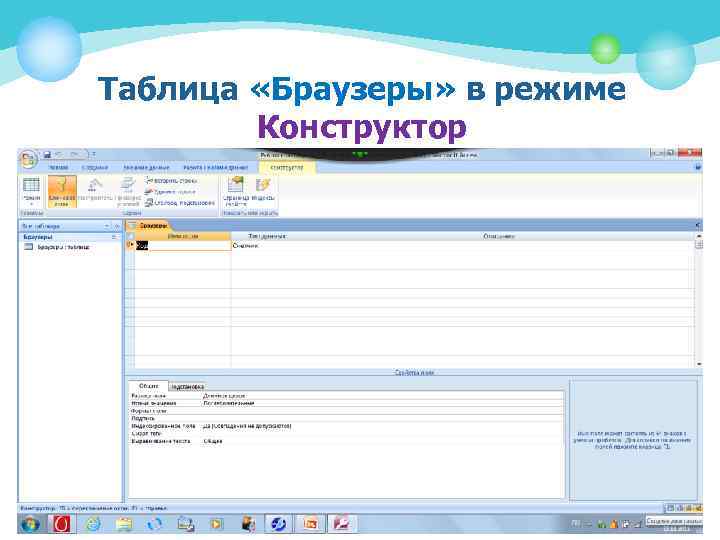This screenshot has width=720, height=540.
Task: Open the Создание ribbon tab
Action: pos(95,168)
